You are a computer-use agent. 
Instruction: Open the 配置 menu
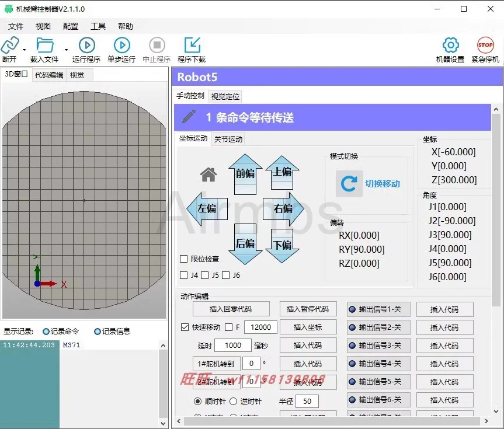[x=71, y=26]
